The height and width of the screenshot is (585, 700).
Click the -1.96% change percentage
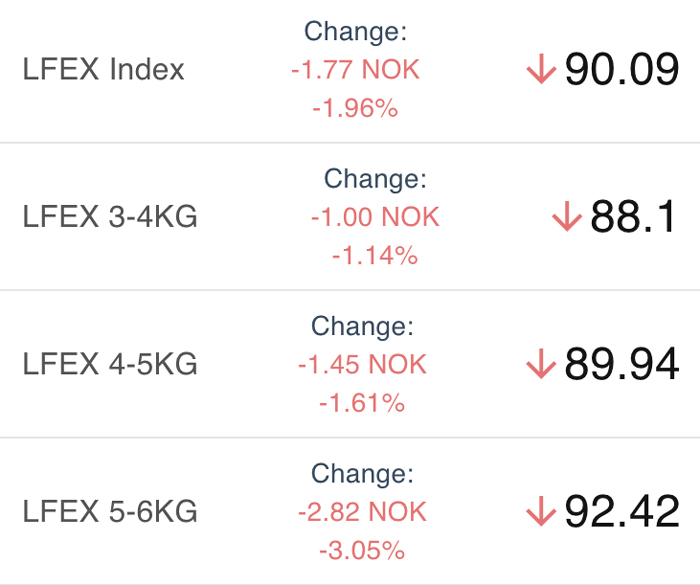coord(355,109)
